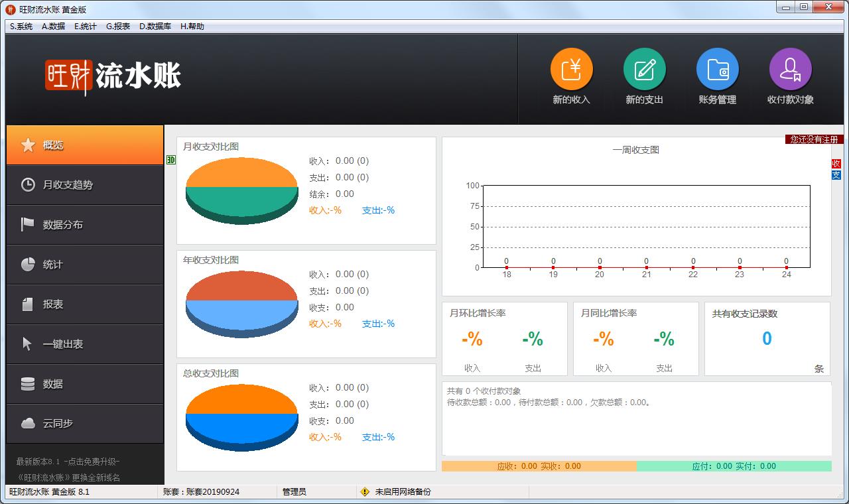This screenshot has width=849, height=504.
Task: Click 月环比增长率 支出 percentage
Action: (533, 340)
